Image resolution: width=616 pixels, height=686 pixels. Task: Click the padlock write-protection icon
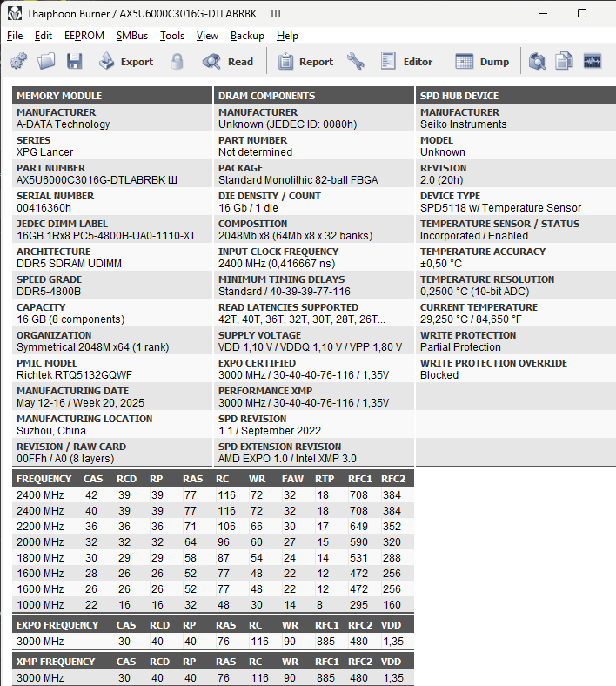pos(177,61)
